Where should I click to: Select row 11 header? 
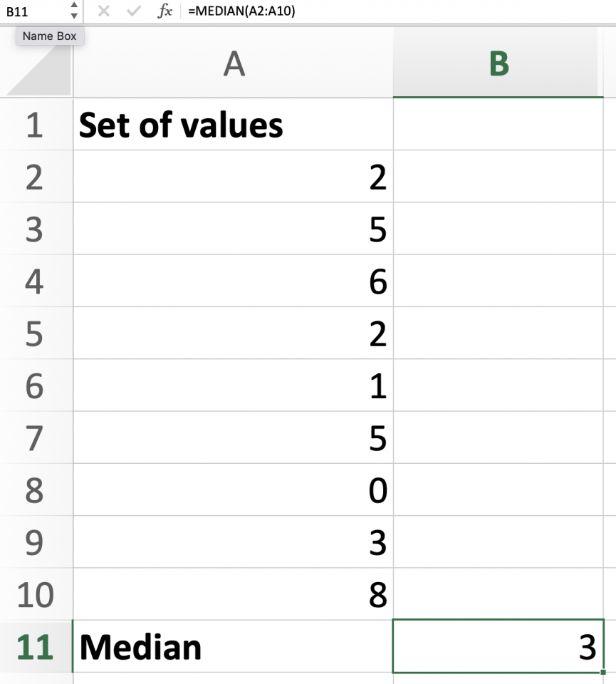(x=35, y=647)
